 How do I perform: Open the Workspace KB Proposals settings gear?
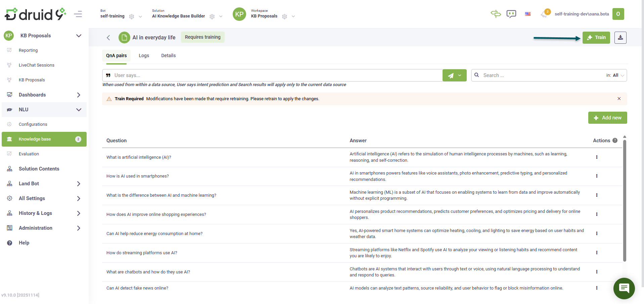pos(285,16)
